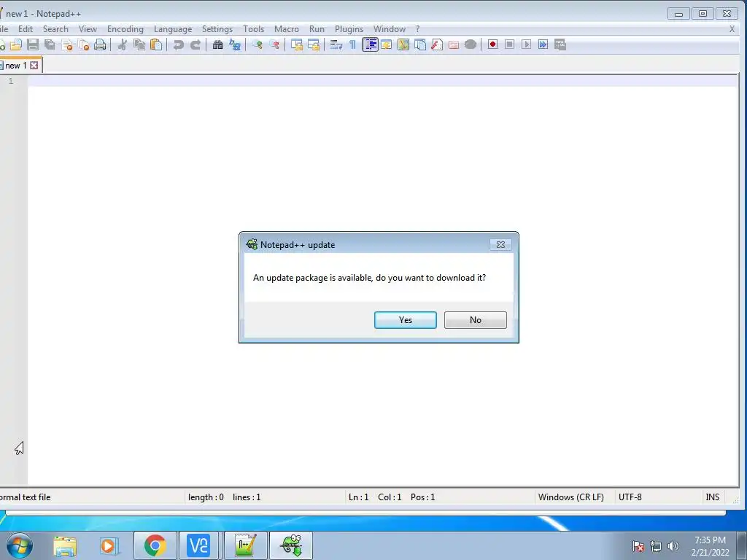Toggle Show All Characters pilcrow icon
This screenshot has height=560, width=747.
coord(352,44)
